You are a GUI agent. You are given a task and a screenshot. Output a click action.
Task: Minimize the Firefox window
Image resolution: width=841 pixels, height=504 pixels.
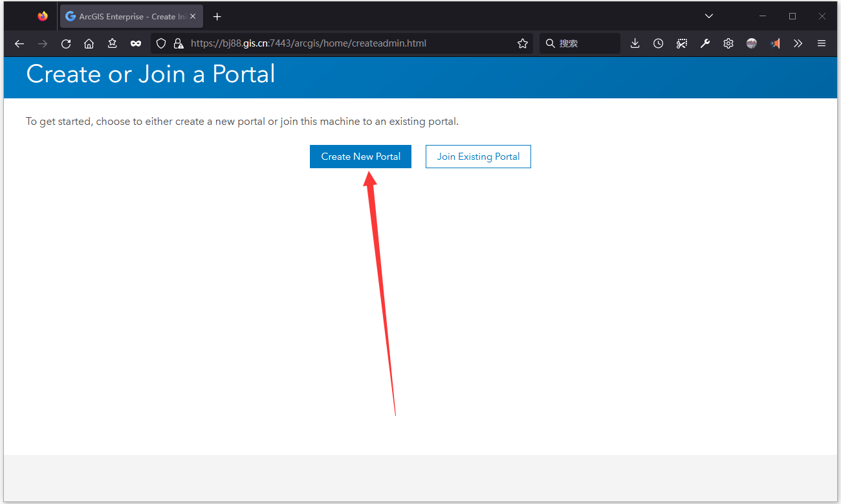(x=763, y=16)
